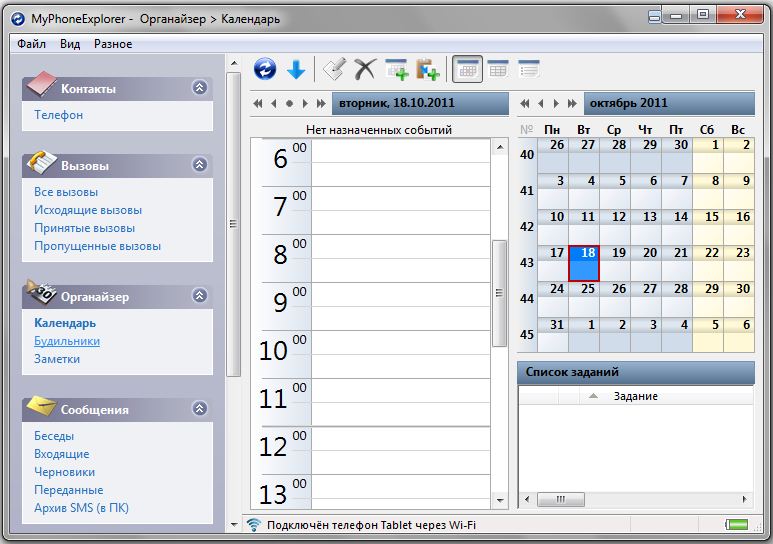
Task: Open Беседы messages
Action: point(54,436)
